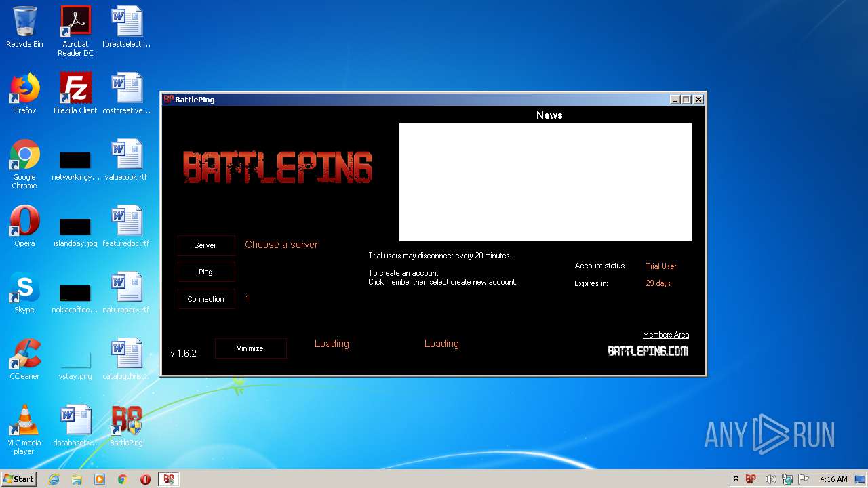Viewport: 868px width, 488px height.
Task: Click Opera icon in the taskbar
Action: coord(145,479)
